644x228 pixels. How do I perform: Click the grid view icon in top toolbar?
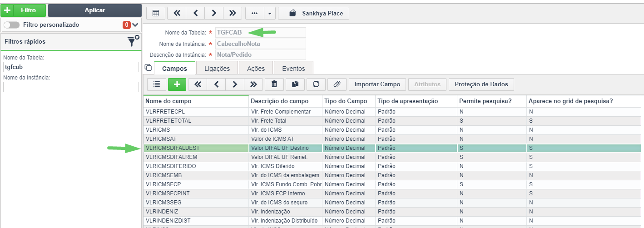pyautogui.click(x=156, y=13)
